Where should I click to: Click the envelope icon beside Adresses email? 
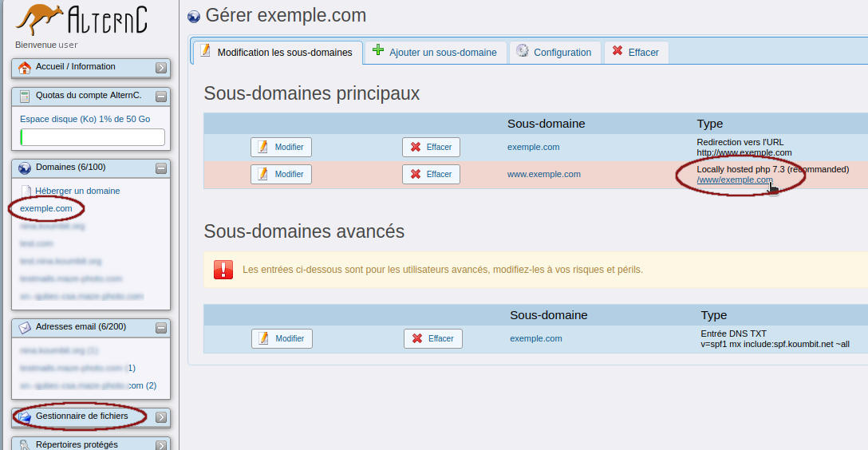click(25, 327)
